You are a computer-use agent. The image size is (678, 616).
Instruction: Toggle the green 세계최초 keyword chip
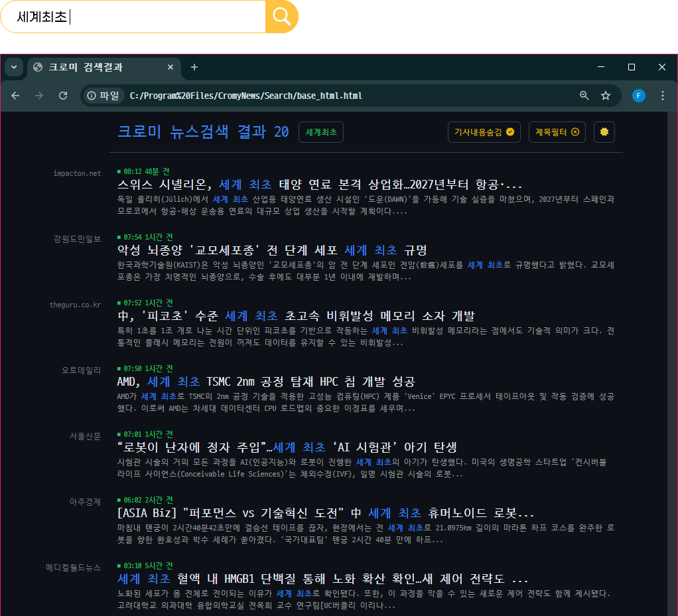[x=321, y=132]
